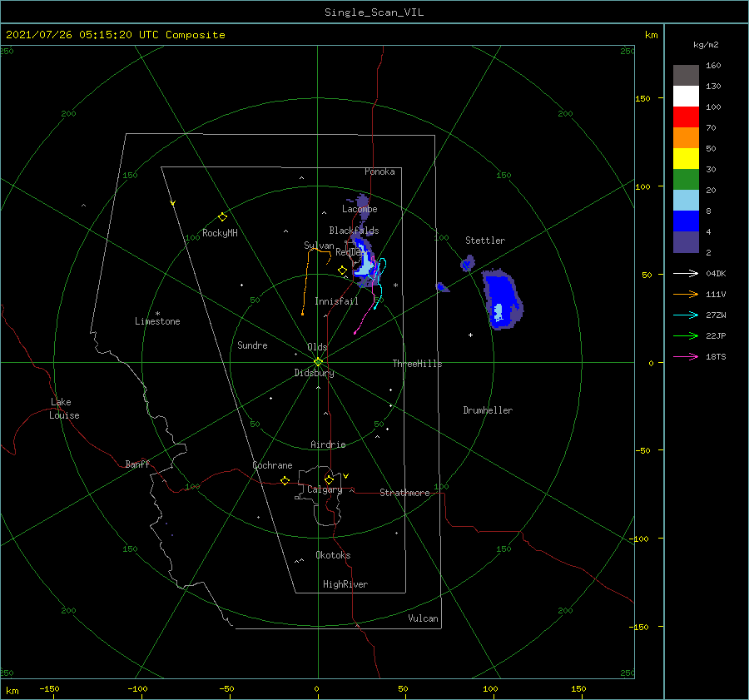
Task: Click the white 04DK track arrow in legend
Action: [686, 273]
